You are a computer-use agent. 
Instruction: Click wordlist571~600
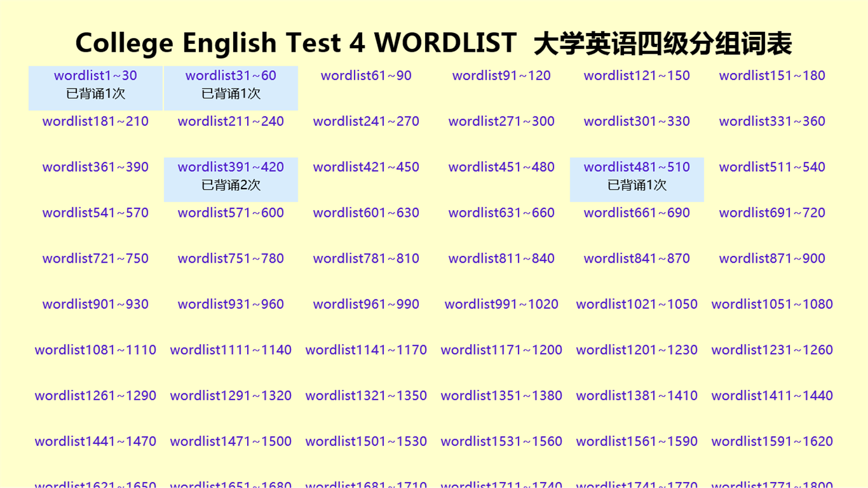point(231,213)
